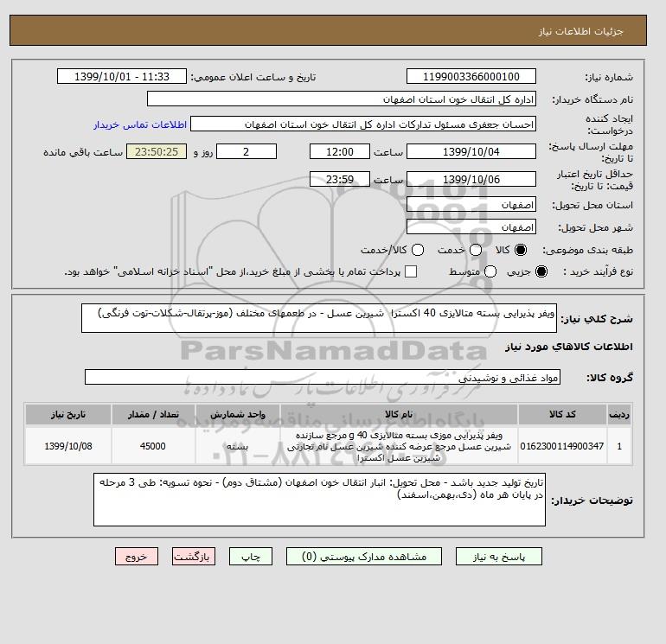The width and height of the screenshot is (666, 644).
Task: Click اطلاعات کالاهای مورد نیاز section title
Action: click(569, 347)
